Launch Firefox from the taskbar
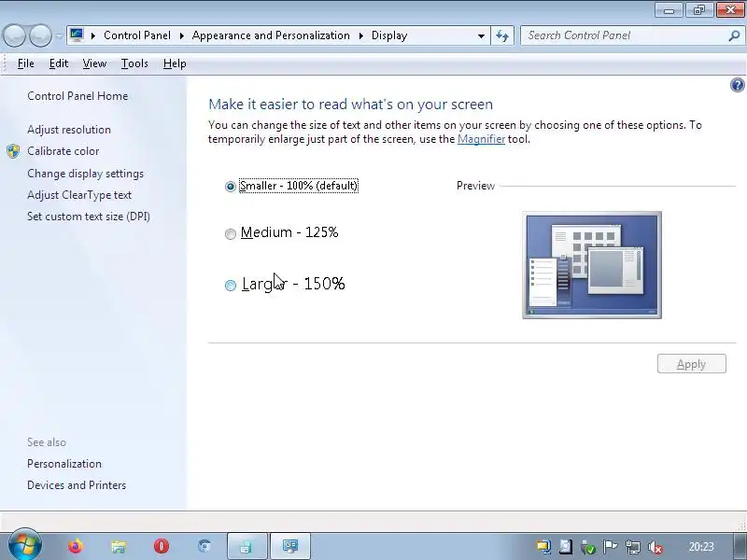The width and height of the screenshot is (747, 560). click(x=76, y=546)
